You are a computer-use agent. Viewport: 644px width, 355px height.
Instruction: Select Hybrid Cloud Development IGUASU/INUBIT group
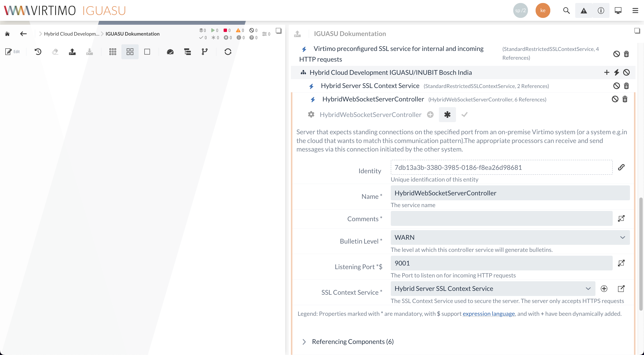(463, 72)
